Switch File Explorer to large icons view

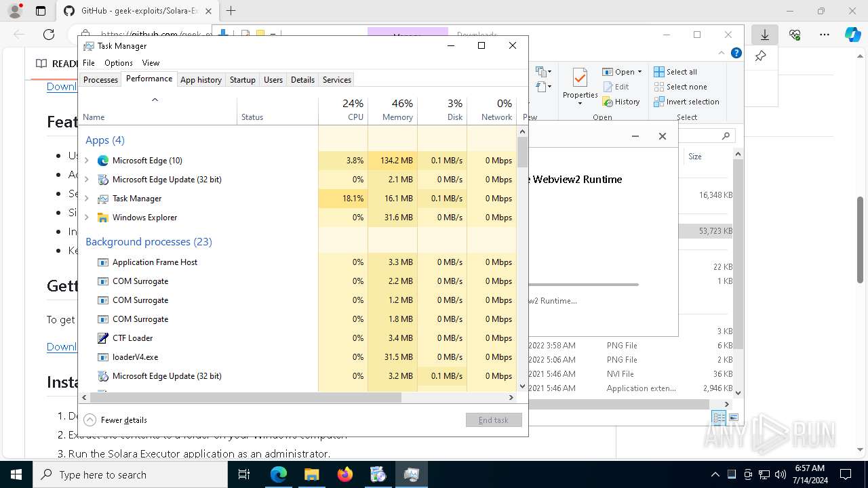(734, 418)
